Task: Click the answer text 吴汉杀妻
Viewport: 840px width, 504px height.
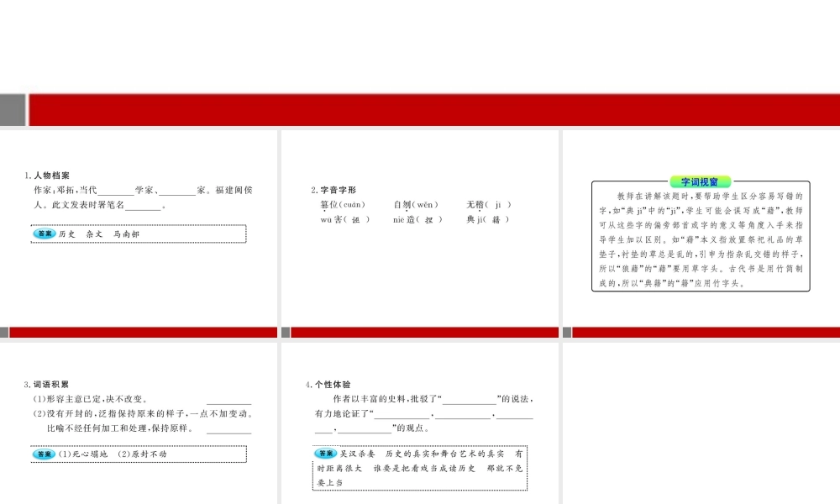Action: [x=357, y=454]
